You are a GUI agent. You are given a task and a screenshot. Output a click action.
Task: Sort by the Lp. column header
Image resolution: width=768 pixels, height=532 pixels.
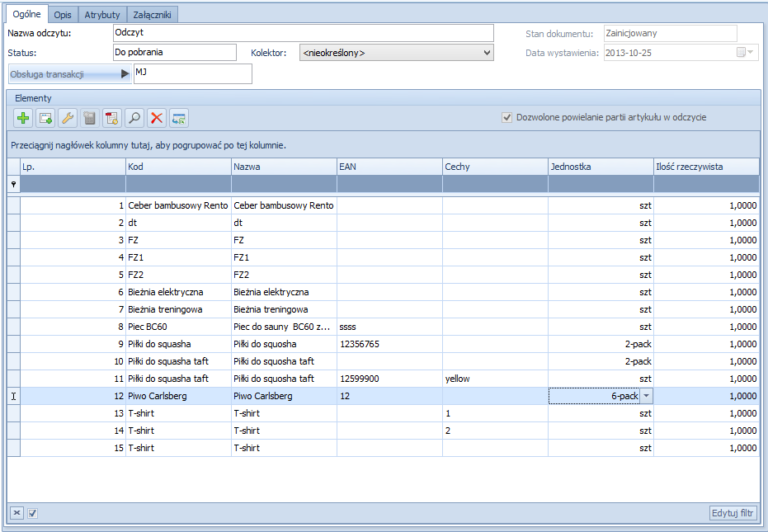tap(73, 167)
